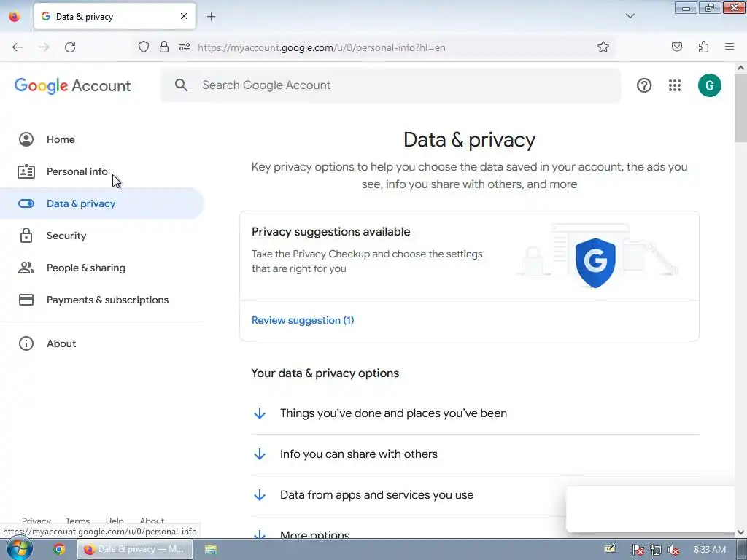Screen dimensions: 747x560
Task: Open Personal info in the sidebar
Action: pyautogui.click(x=102, y=171)
